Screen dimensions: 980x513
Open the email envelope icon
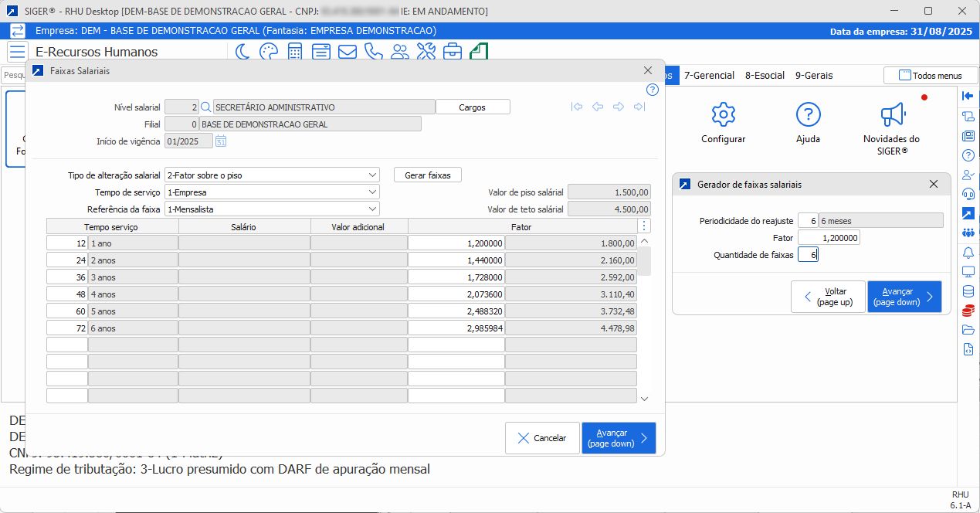(348, 52)
